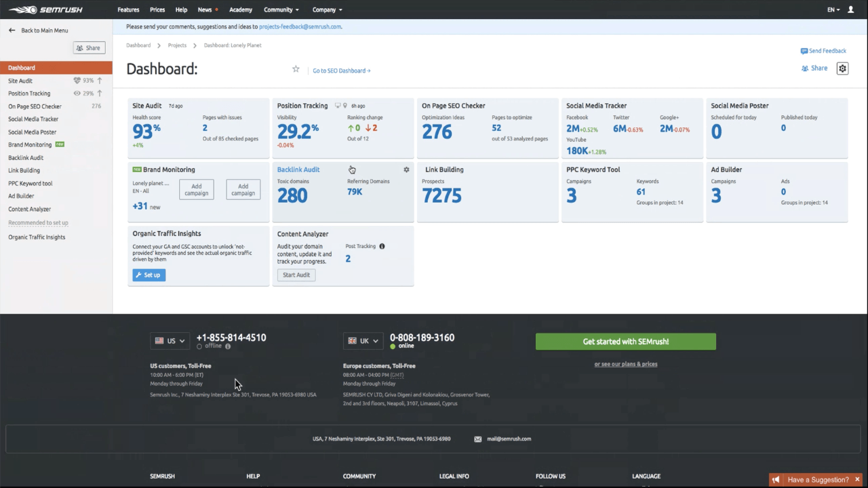Click the mail@semrush.com link

509,439
